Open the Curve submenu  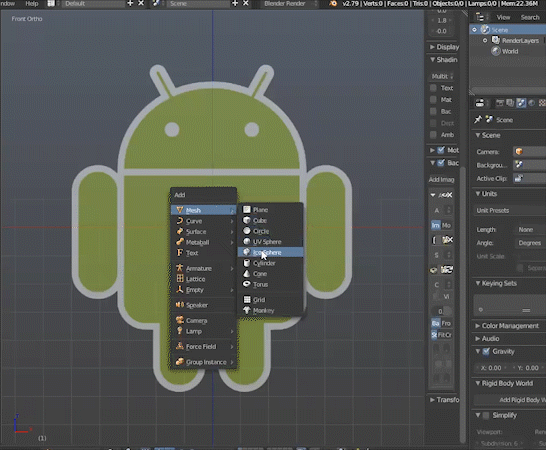(203, 221)
